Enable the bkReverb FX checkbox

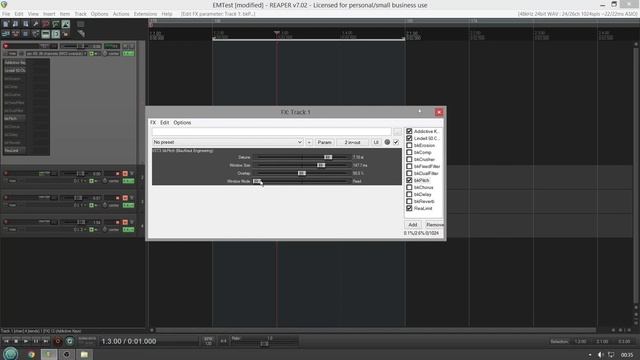click(409, 201)
